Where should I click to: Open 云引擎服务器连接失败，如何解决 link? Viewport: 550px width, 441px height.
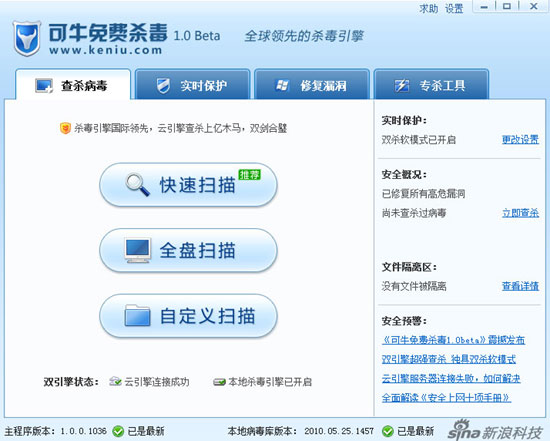(x=451, y=378)
